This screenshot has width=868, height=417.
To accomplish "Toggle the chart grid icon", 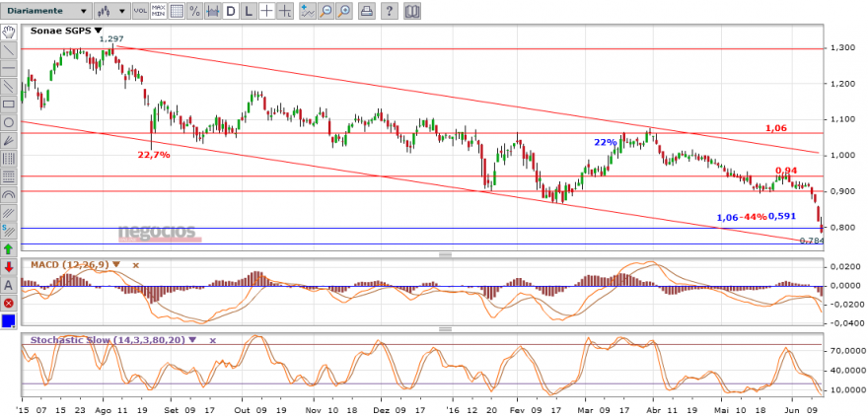I will tap(177, 11).
